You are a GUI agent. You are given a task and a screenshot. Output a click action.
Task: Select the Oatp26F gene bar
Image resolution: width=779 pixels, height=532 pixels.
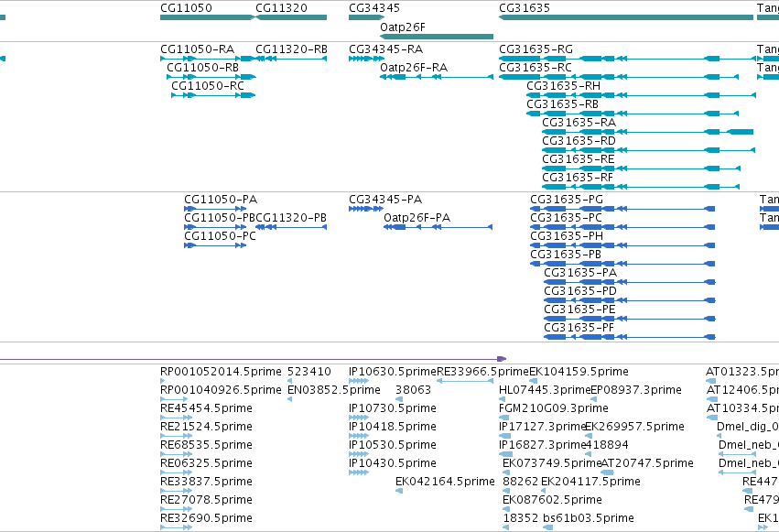[x=437, y=37]
